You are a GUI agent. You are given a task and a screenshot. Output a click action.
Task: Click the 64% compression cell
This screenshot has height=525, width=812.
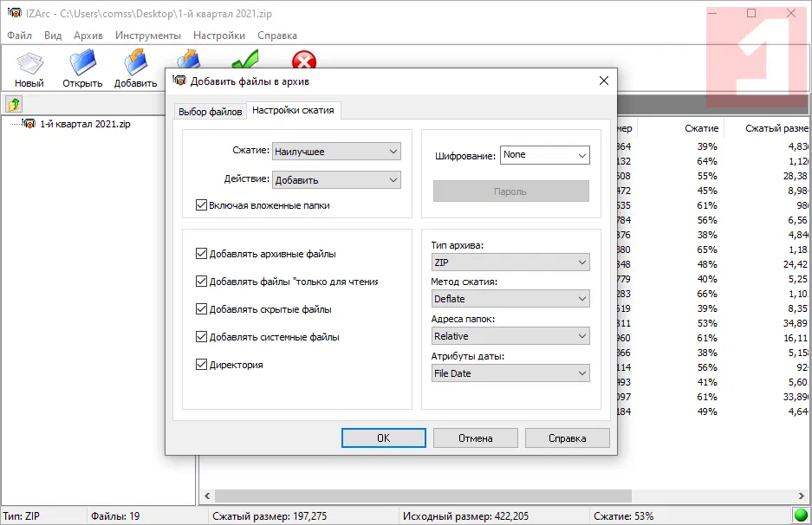[707, 161]
